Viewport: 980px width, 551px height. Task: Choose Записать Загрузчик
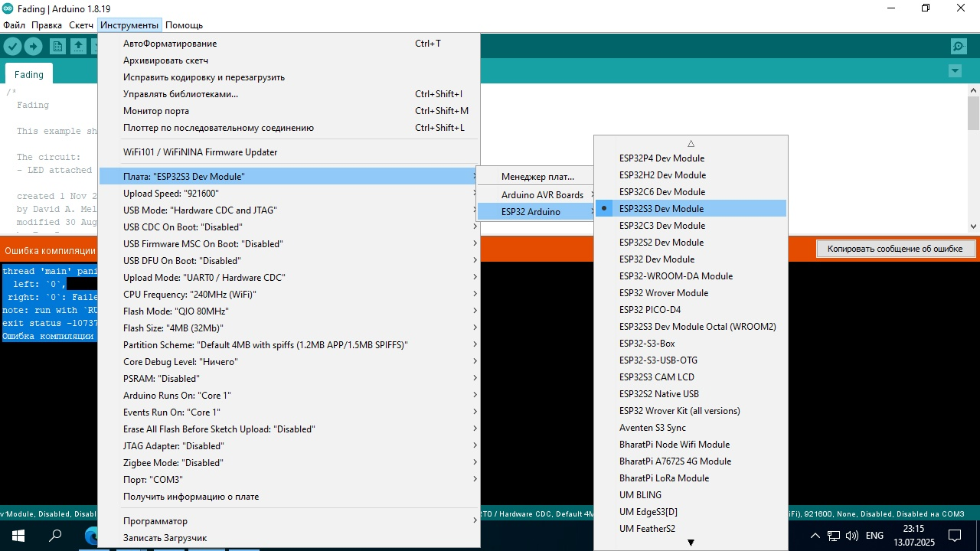coord(289,538)
